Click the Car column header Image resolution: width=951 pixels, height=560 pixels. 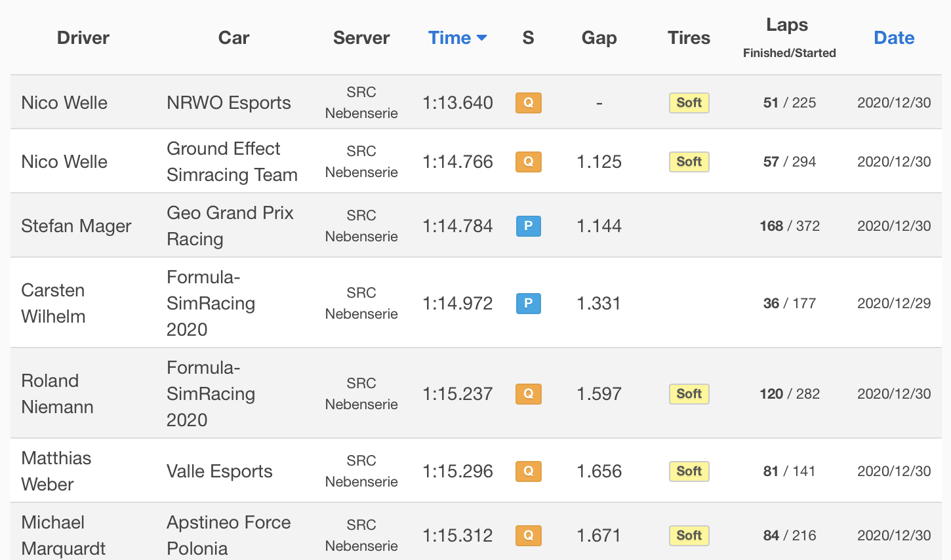pos(233,38)
